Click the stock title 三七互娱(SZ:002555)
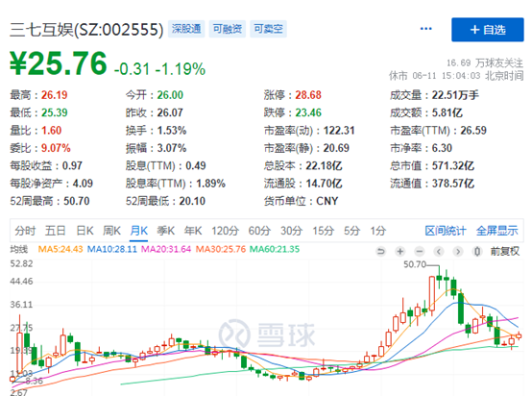The height and width of the screenshot is (396, 532). 86,30
